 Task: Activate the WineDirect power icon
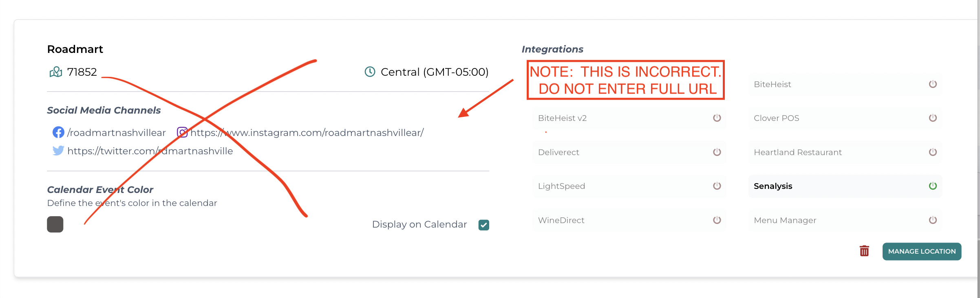pos(717,220)
